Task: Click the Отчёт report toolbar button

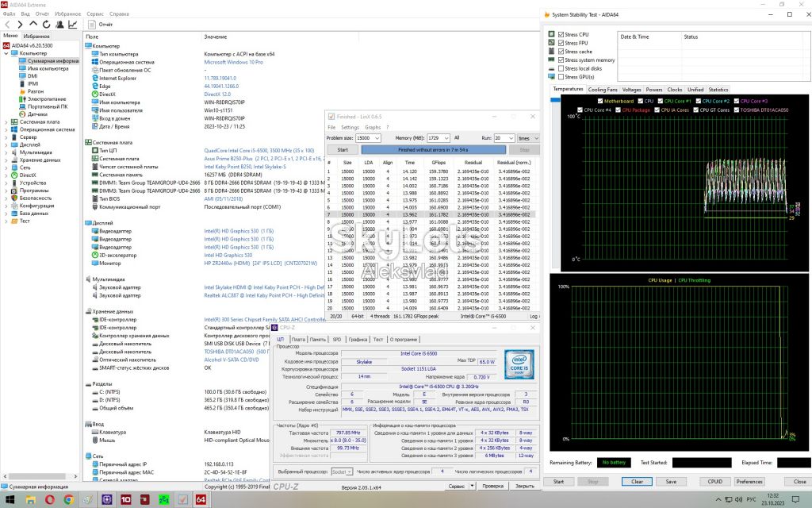Action: coord(101,25)
